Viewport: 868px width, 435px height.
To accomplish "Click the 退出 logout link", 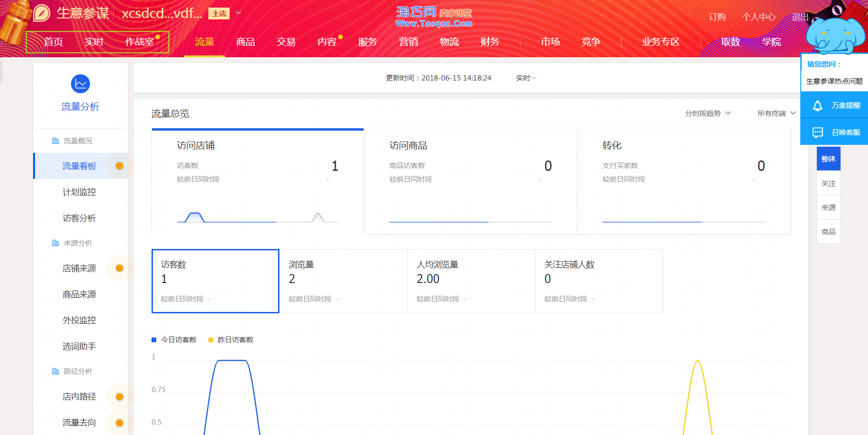I will 800,17.
